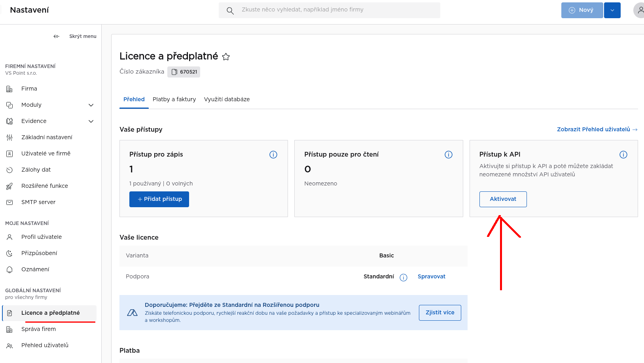Click Zobrazit Přehled uživatelů link
The height and width of the screenshot is (363, 644).
(x=597, y=129)
